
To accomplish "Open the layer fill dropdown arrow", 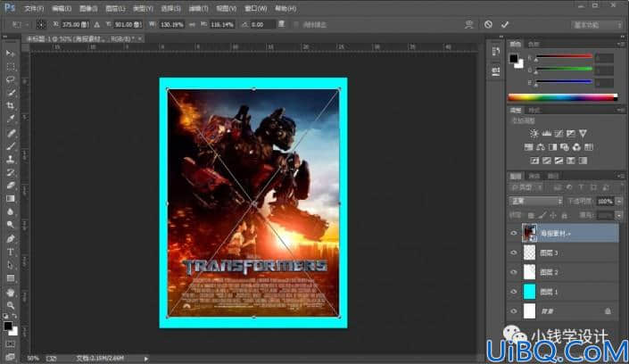I will pyautogui.click(x=619, y=216).
